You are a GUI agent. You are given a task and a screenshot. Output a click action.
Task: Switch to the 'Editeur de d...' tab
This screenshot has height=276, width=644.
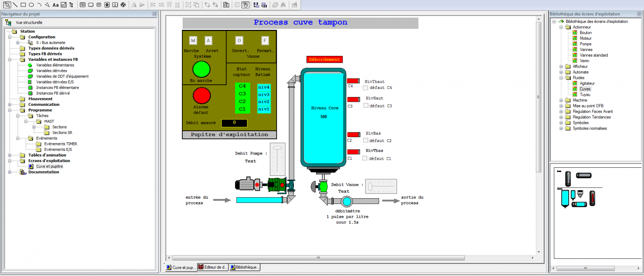(x=213, y=267)
